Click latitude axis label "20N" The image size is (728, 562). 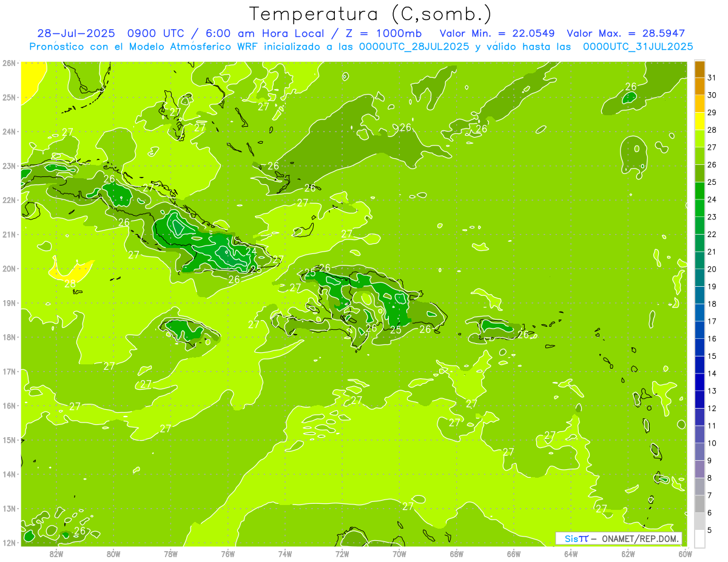(8, 269)
